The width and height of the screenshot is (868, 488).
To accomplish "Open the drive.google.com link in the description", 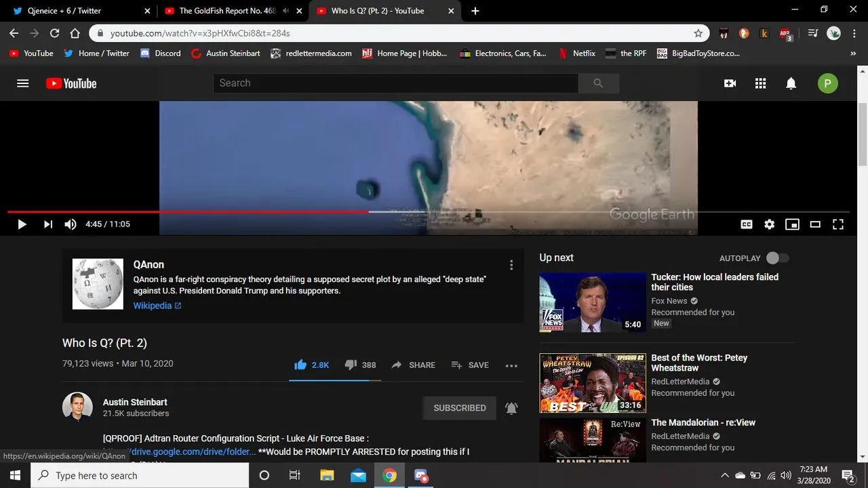I will [179, 451].
